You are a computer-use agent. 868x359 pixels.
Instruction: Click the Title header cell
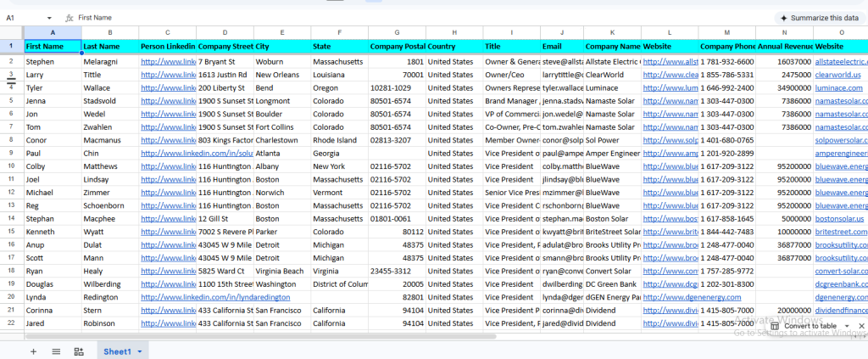coord(511,47)
